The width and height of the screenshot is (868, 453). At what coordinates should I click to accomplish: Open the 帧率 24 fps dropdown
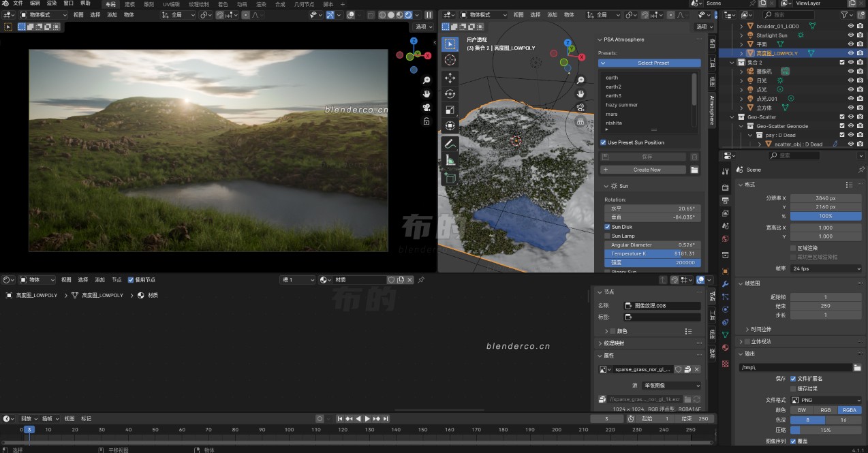pos(826,268)
